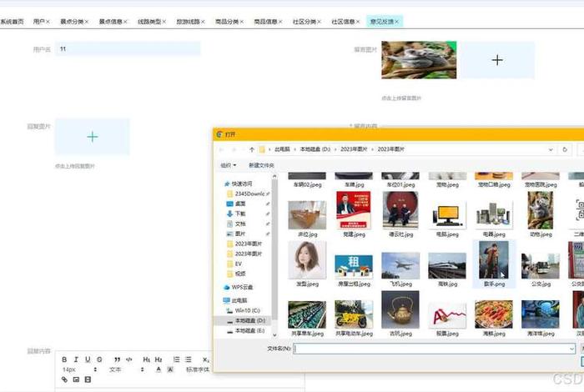Image resolution: width=584 pixels, height=392 pixels.
Task: Select 本地磁盘 (E:) in the sidebar
Action: [249, 330]
